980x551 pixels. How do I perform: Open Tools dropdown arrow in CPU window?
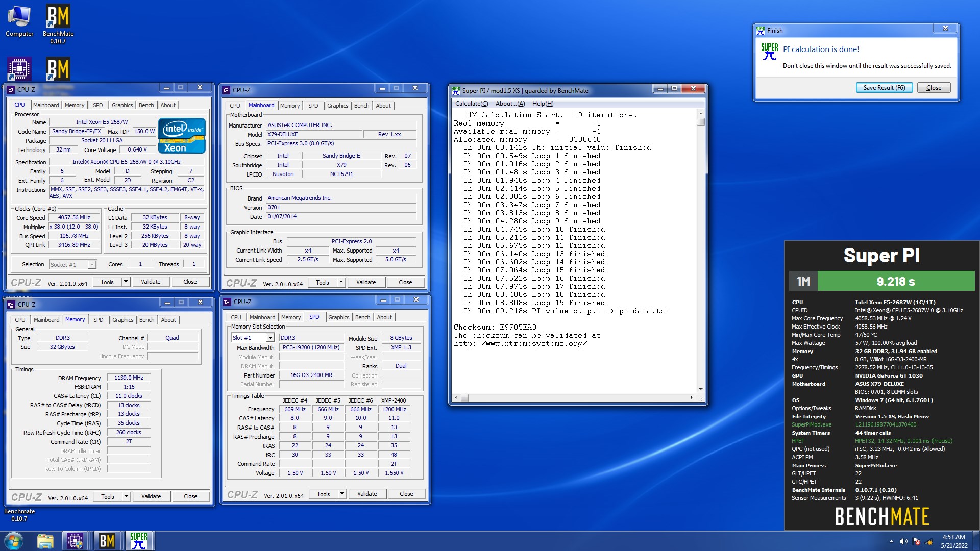click(x=126, y=282)
